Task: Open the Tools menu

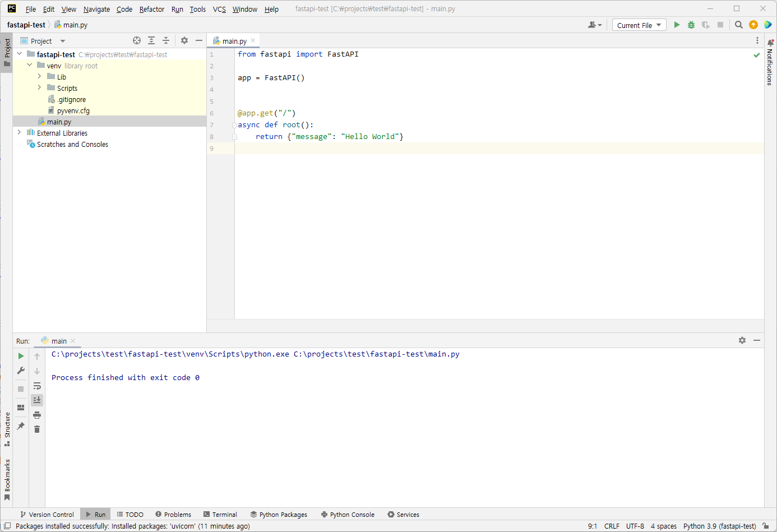Action: pos(198,10)
